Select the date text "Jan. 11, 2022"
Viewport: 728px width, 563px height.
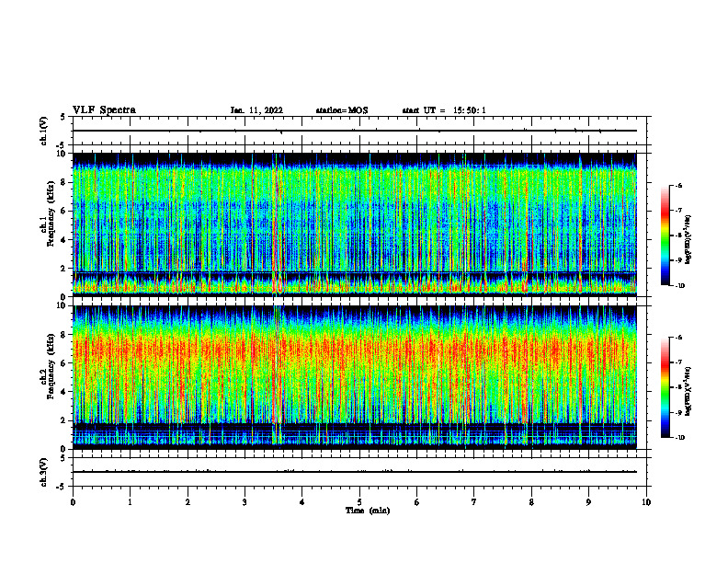(x=256, y=110)
